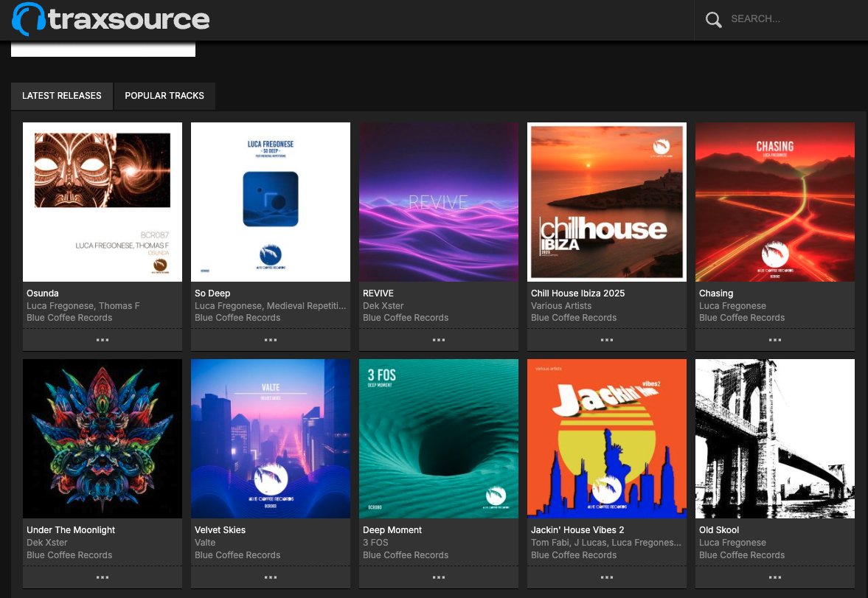Click Blue Coffee Records label under Chasing
Viewport: 868px width, 598px height.
(742, 318)
